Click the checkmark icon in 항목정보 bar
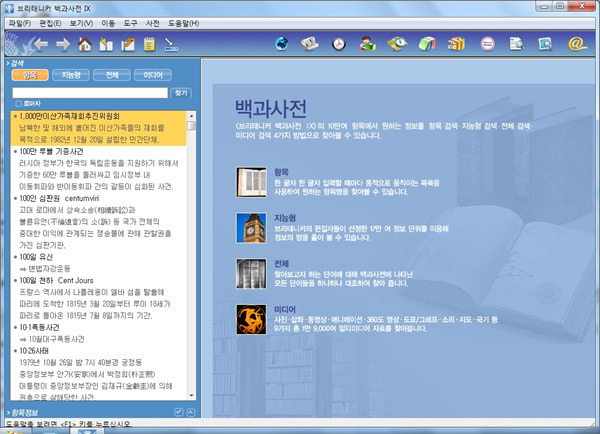 tap(178, 412)
